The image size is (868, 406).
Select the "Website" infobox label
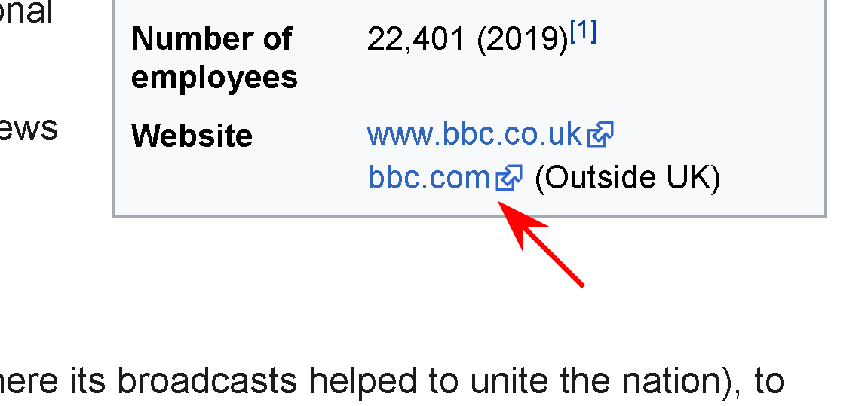pyautogui.click(x=192, y=136)
